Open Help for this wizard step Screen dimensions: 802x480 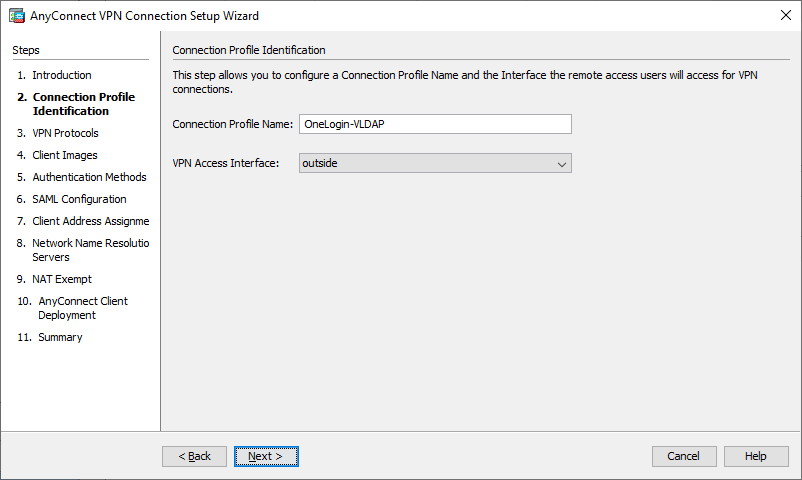[x=756, y=456]
